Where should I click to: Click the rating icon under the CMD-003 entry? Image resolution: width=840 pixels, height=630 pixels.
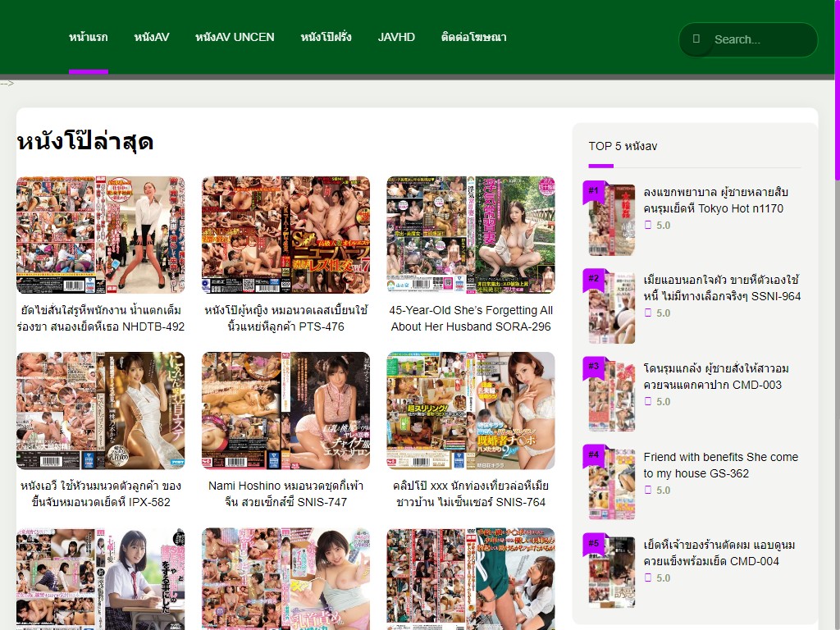click(648, 402)
